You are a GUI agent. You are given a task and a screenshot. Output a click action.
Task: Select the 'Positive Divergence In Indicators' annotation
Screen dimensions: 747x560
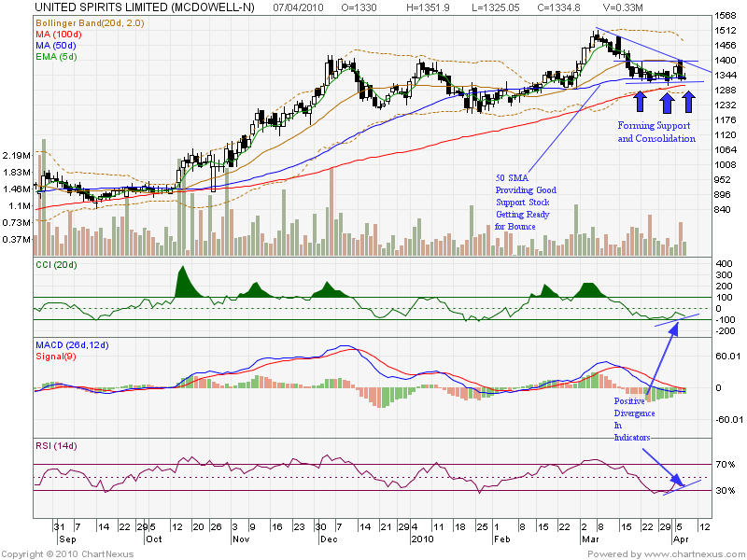pos(632,419)
